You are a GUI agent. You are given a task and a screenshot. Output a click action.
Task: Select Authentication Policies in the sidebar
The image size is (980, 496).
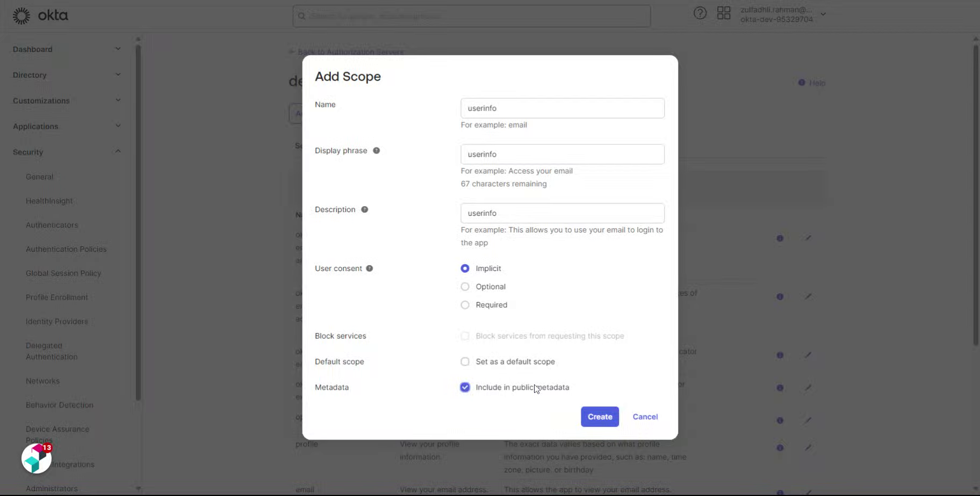point(67,249)
